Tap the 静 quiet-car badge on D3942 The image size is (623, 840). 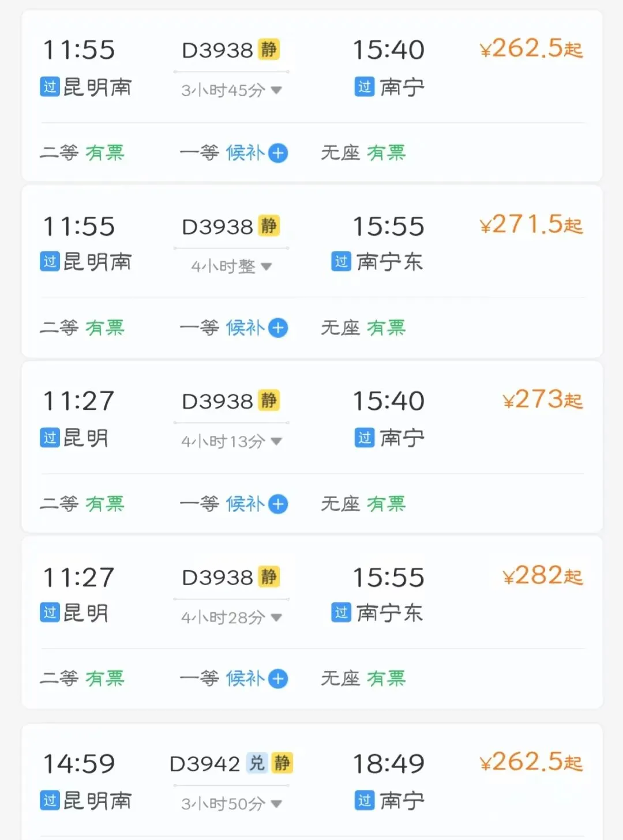(282, 763)
